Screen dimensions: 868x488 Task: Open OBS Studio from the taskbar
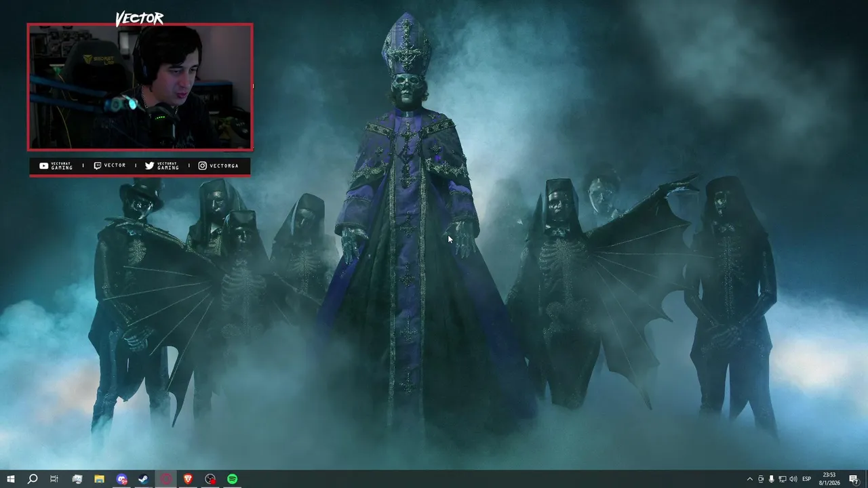tap(210, 479)
